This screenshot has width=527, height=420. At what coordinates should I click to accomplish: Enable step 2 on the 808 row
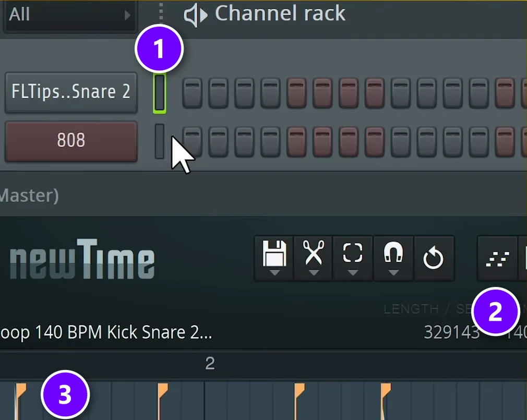[x=219, y=142]
